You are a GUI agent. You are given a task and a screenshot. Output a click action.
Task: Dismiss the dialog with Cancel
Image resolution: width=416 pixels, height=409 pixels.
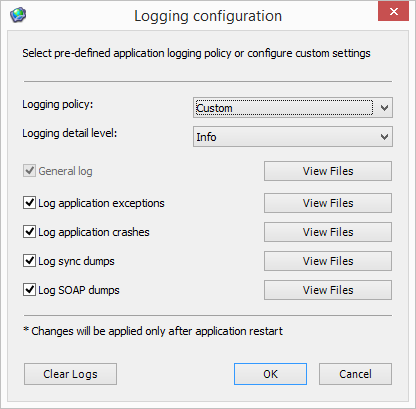[x=355, y=374]
